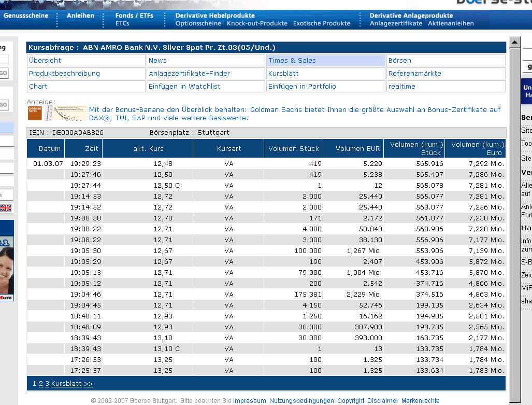
Task: Open the Übersicht tab
Action: coord(45,61)
